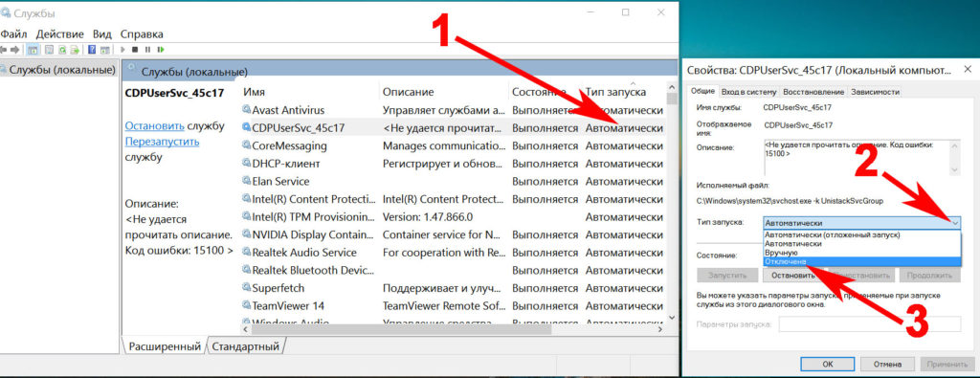Click the Forward arrow toolbar icon
The width and height of the screenshot is (980, 378).
[x=14, y=50]
